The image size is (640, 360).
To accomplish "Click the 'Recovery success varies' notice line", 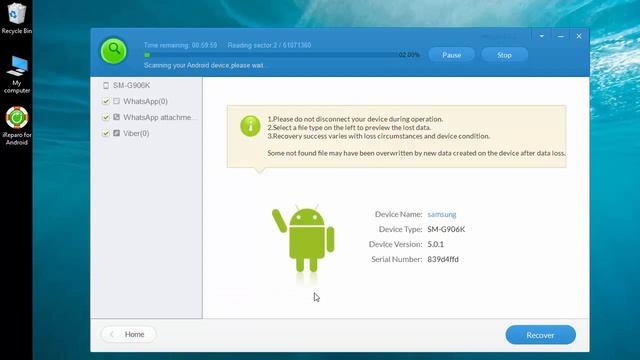I will click(x=378, y=136).
